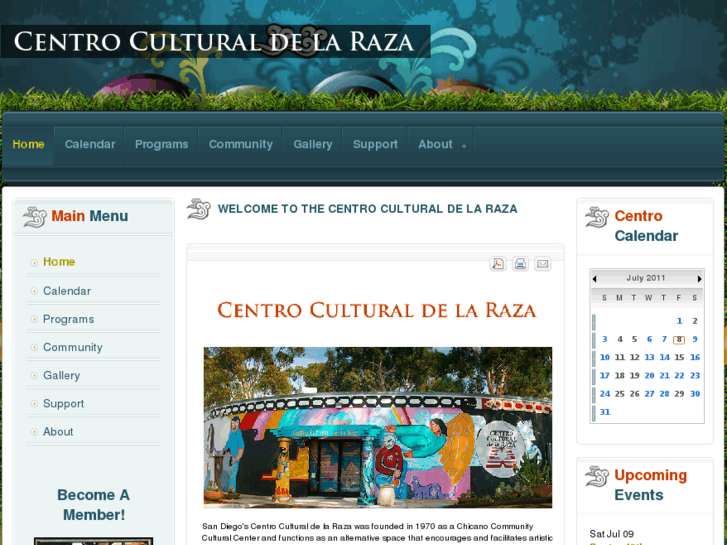Select July 13 in the calendar
The height and width of the screenshot is (545, 727).
point(649,357)
